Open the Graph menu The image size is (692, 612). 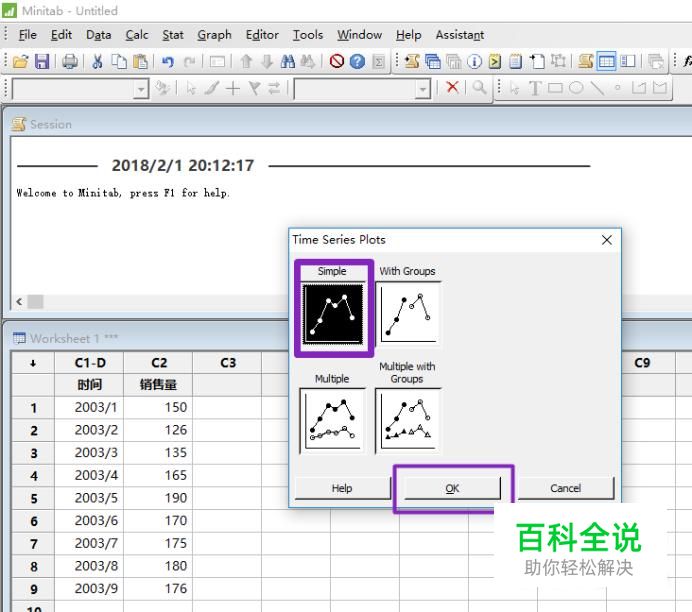[214, 35]
